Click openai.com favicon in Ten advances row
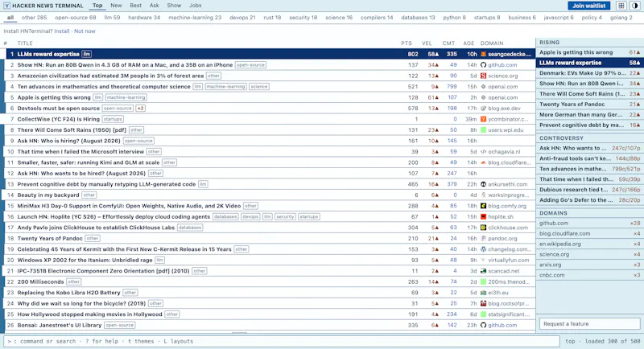Image resolution: width=644 pixels, height=349 pixels. (x=484, y=87)
